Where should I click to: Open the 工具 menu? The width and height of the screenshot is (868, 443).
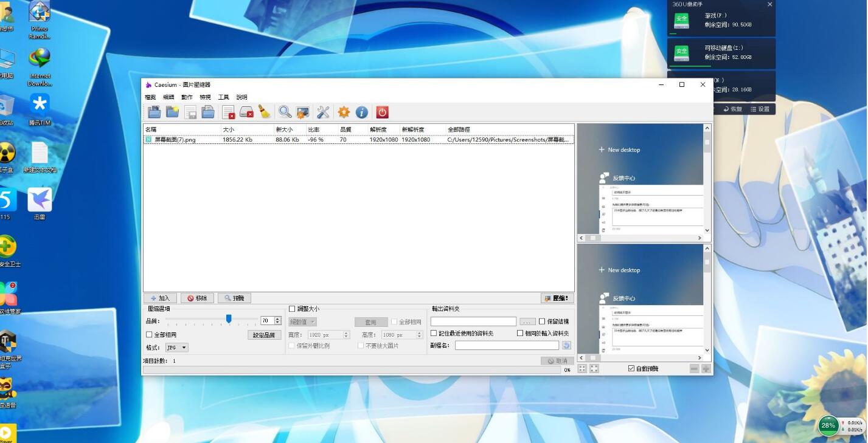pyautogui.click(x=224, y=97)
